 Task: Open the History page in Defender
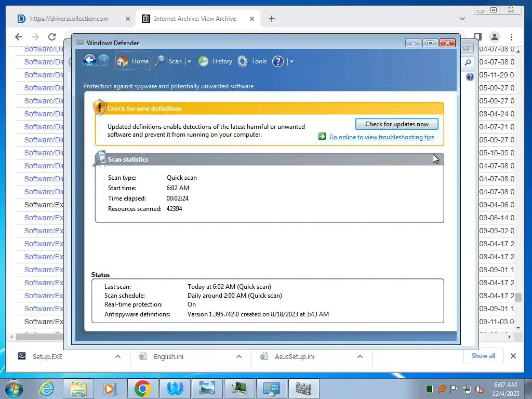216,61
